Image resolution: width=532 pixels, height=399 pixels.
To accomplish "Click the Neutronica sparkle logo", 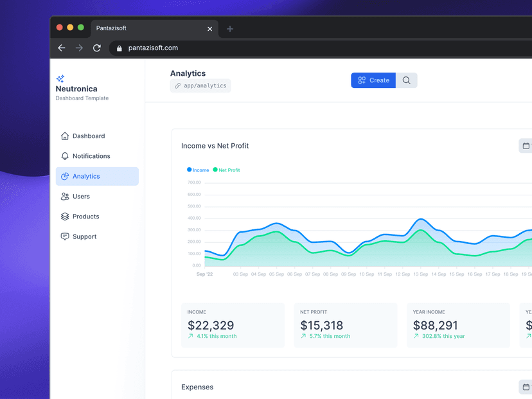I will point(60,79).
